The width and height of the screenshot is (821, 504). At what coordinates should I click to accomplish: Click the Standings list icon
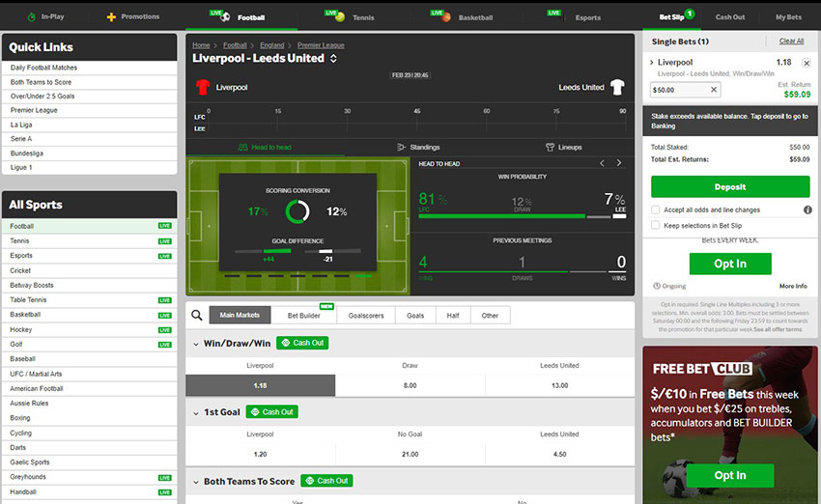pos(401,147)
